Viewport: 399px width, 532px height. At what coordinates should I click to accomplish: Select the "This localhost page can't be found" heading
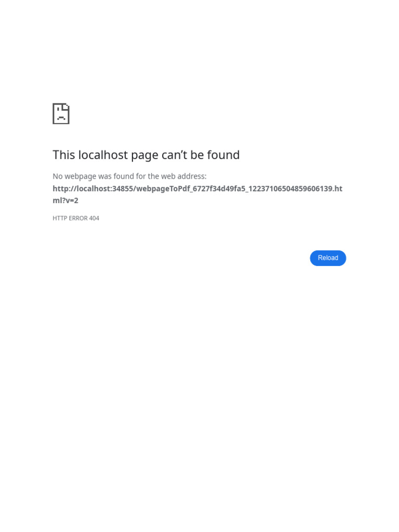point(146,155)
